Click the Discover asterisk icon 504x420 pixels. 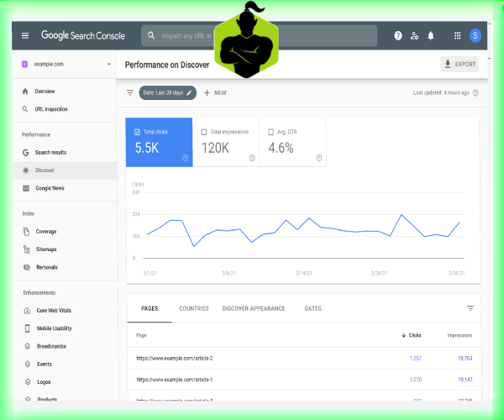[x=26, y=171]
